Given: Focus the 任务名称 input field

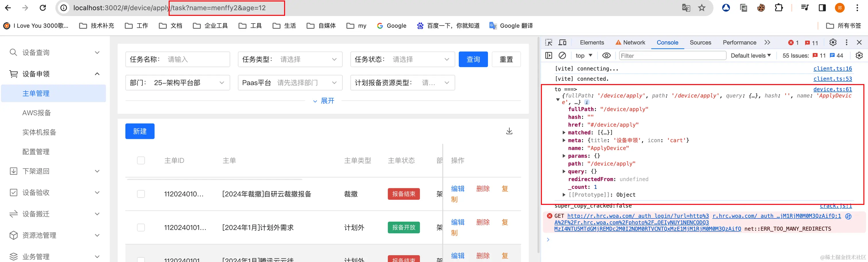Looking at the screenshot, I should point(178,59).
